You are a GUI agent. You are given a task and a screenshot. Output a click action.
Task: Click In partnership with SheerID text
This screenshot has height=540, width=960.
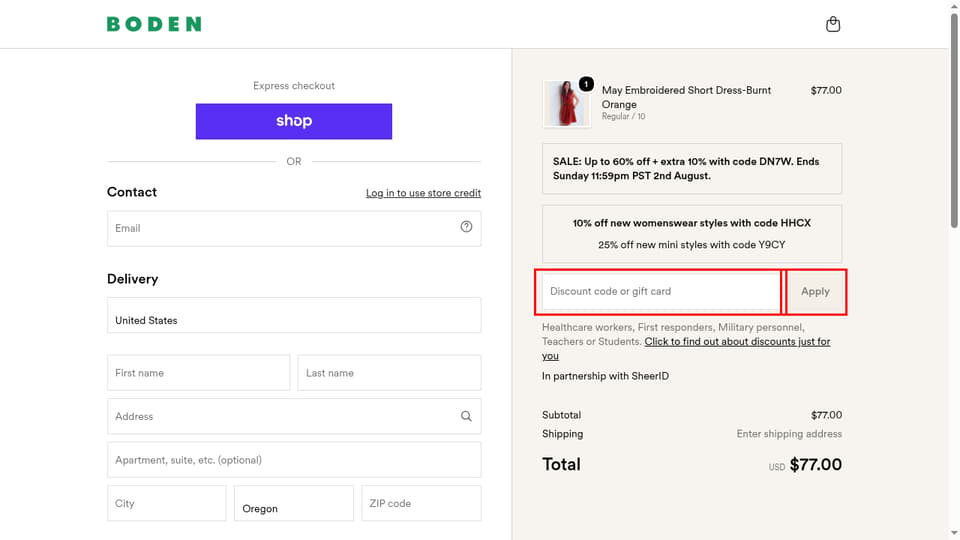click(605, 376)
